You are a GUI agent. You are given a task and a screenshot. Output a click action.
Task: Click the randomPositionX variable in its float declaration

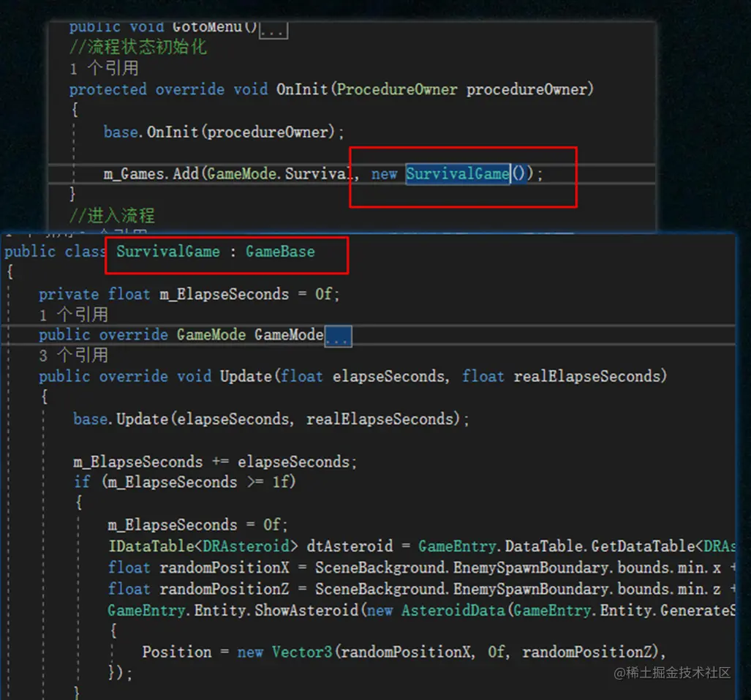click(224, 568)
